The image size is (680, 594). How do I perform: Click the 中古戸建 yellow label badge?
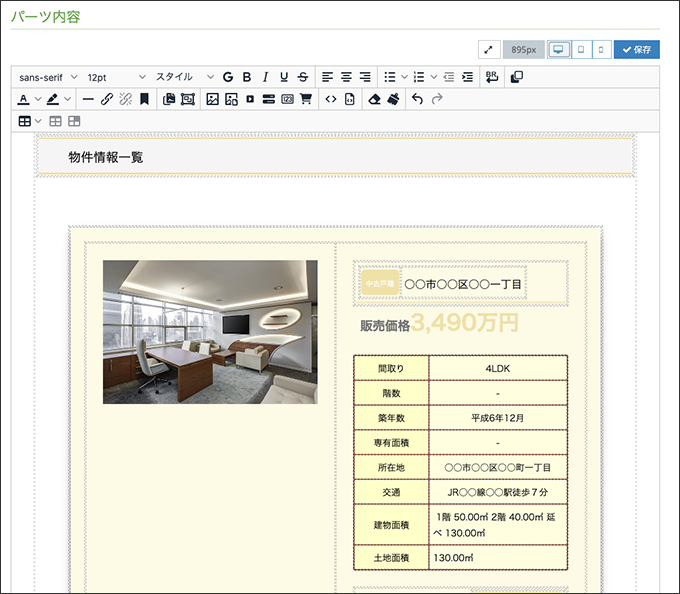[380, 284]
